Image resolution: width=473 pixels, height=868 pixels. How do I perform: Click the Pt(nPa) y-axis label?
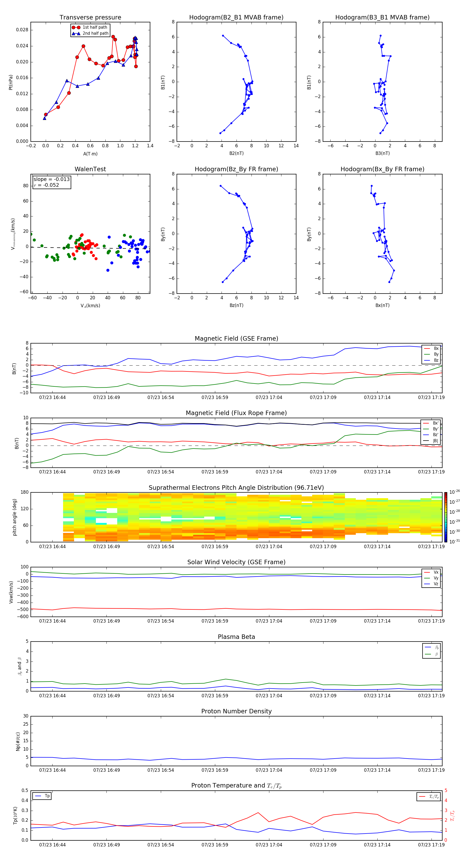pos(11,82)
